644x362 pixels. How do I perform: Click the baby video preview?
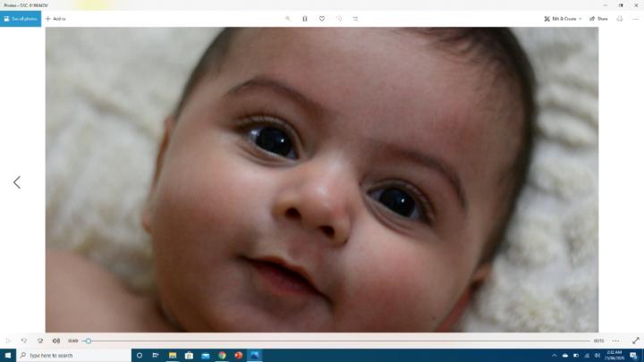point(322,180)
